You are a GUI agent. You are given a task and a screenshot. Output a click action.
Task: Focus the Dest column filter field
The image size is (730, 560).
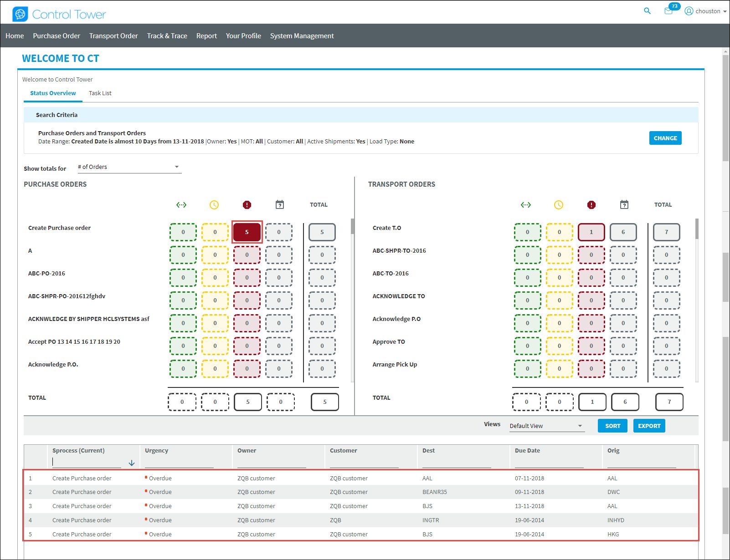click(457, 462)
